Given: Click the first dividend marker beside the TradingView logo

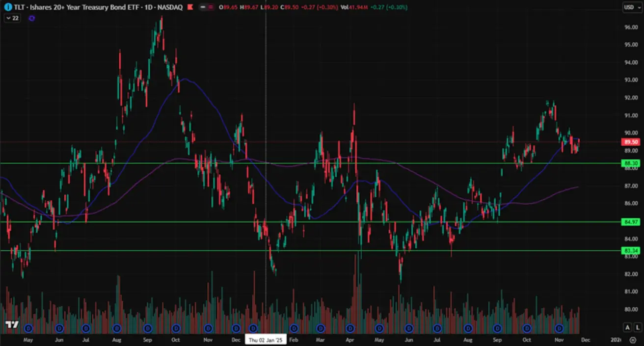Looking at the screenshot, I should click(x=28, y=328).
